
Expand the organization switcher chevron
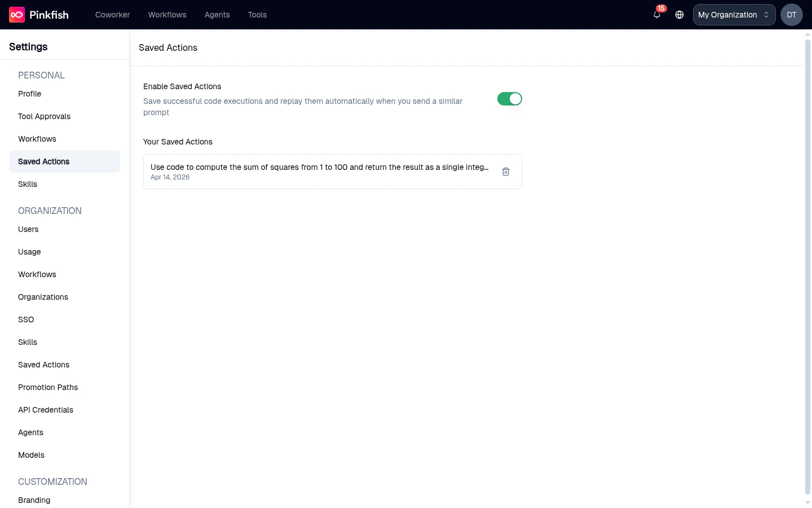click(x=765, y=15)
